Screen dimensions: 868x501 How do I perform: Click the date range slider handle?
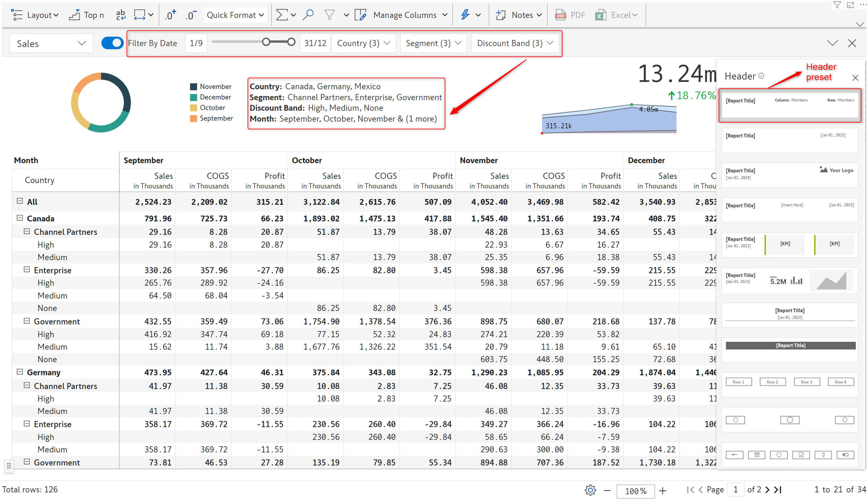[x=266, y=42]
